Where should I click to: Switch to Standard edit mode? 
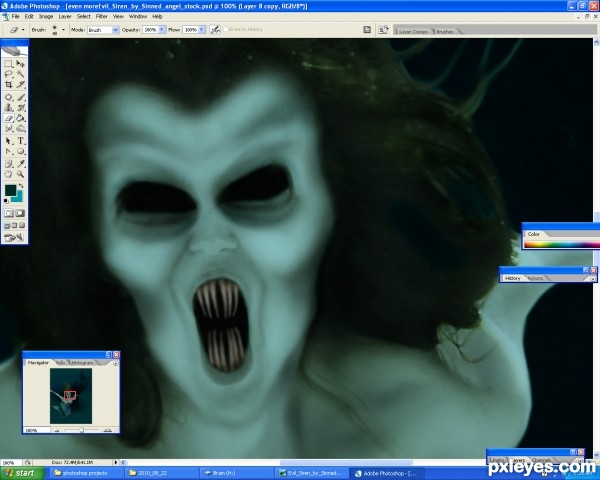pyautogui.click(x=8, y=213)
